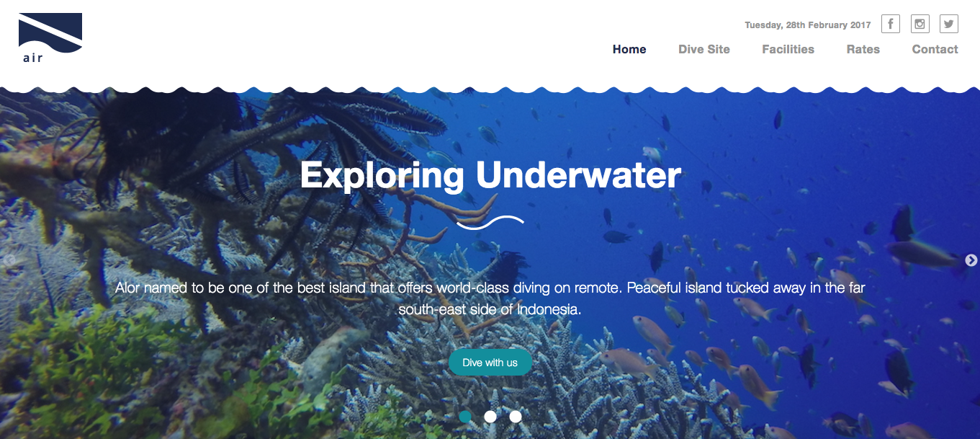Open the Contact nav item
The image size is (980, 439).
tap(935, 50)
